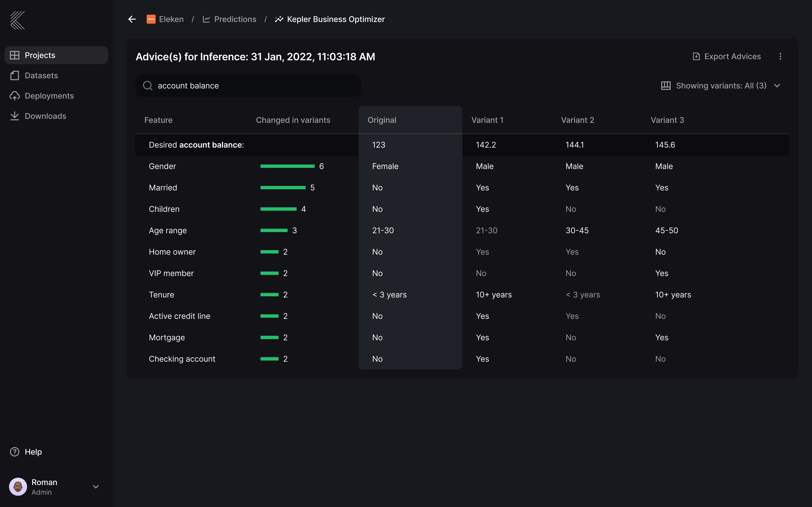Click the Predictions breadcrumb chart icon

coord(207,19)
